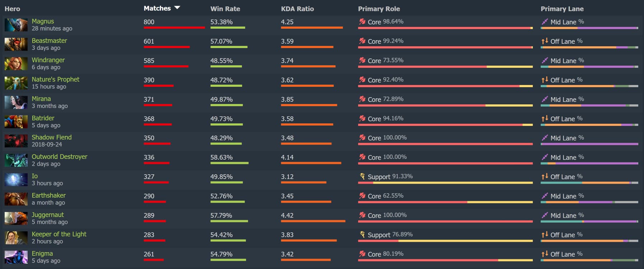644x269 pixels.
Task: Click the Support icon for Keeper of the Light
Action: coord(362,235)
